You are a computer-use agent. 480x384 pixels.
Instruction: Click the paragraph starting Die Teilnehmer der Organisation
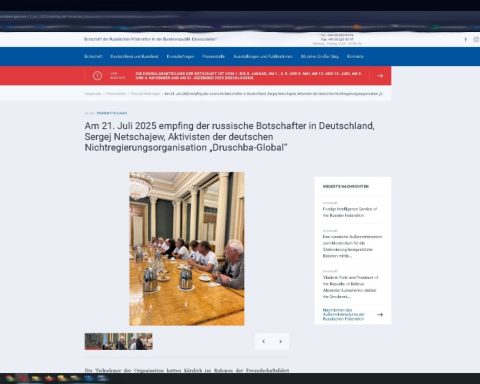point(187,370)
